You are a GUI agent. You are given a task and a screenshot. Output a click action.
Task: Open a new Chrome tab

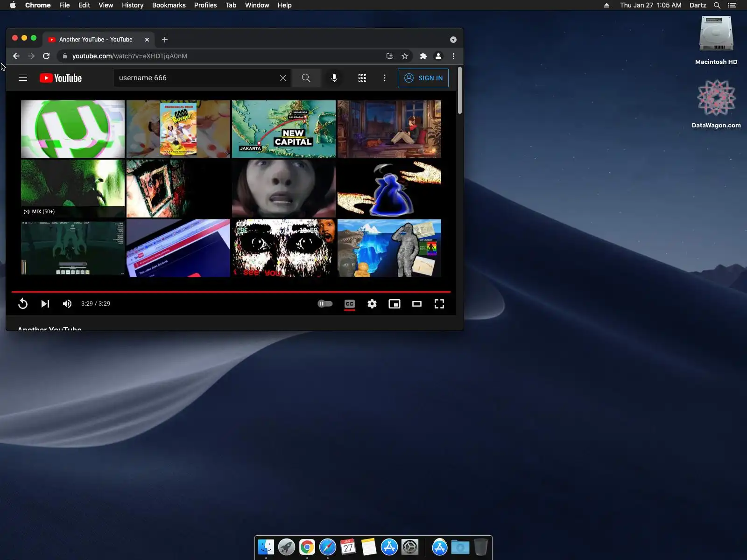[165, 40]
